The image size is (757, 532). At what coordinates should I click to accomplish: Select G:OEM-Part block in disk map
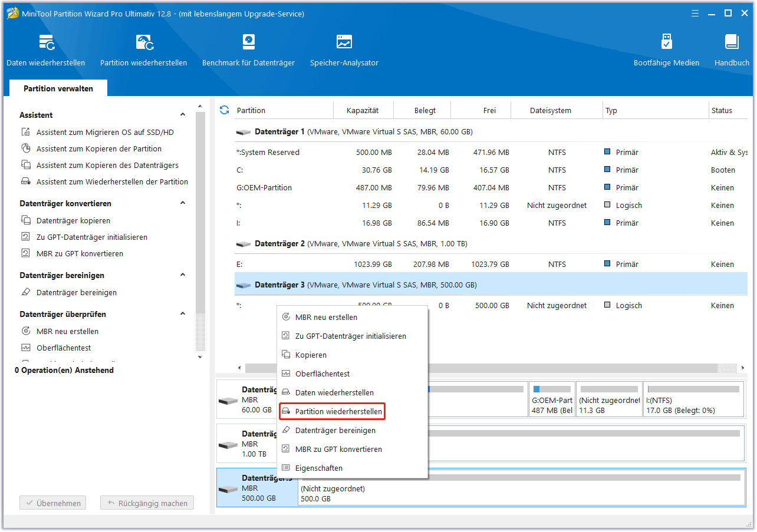click(552, 399)
